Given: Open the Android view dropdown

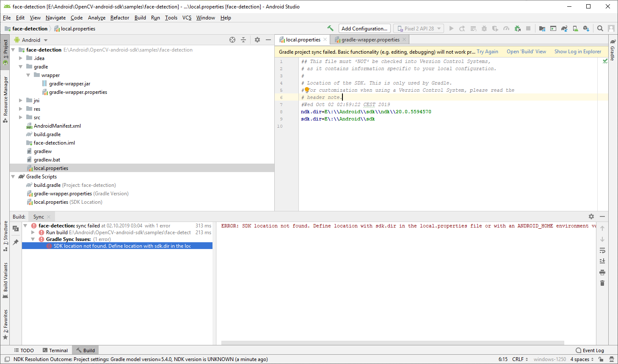Looking at the screenshot, I should [x=31, y=40].
